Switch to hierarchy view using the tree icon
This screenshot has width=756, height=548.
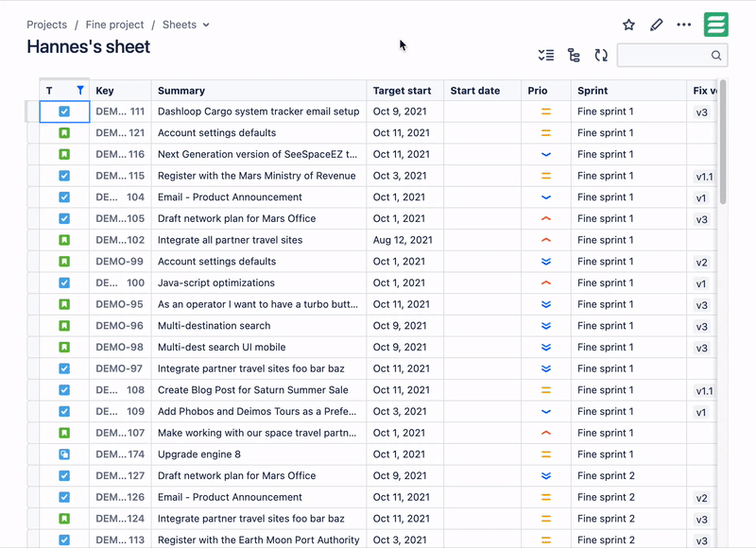[x=574, y=56]
